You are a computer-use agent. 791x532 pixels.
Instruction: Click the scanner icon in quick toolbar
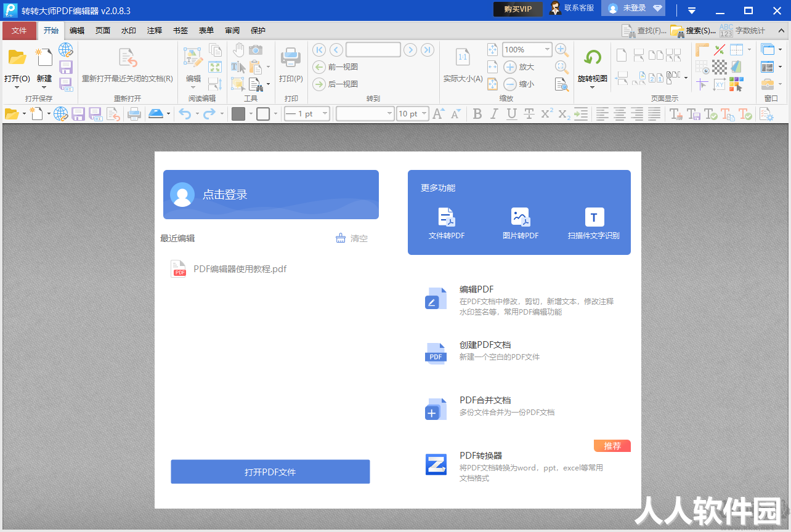[155, 113]
